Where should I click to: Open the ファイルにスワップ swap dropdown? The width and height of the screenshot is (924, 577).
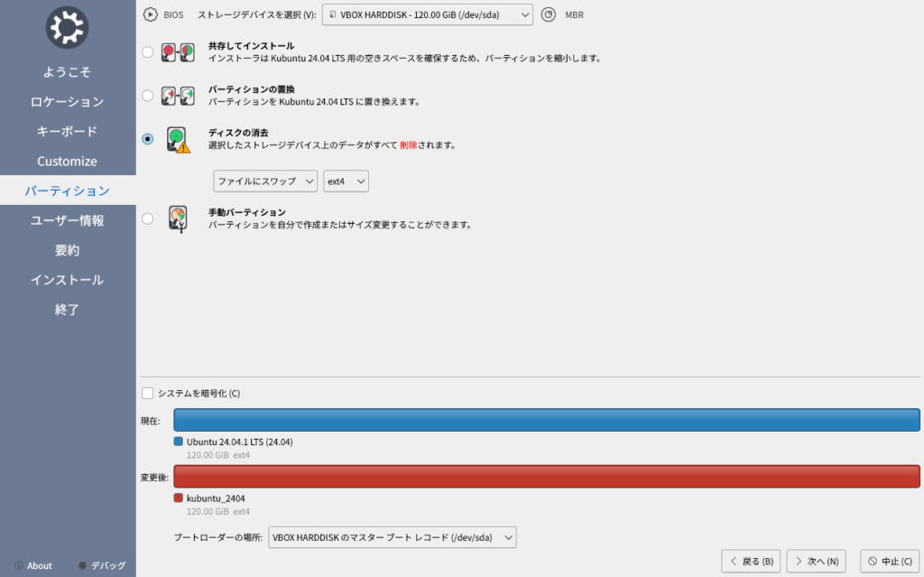pos(265,181)
